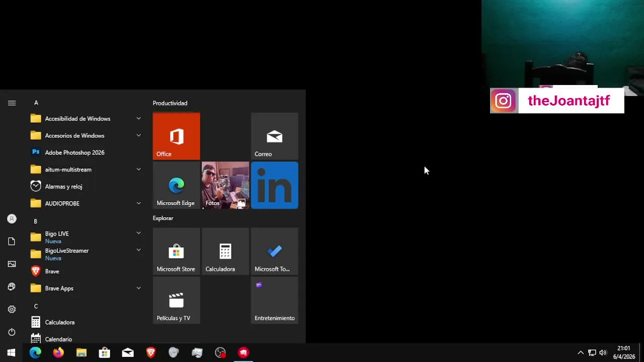Viewport: 644px width, 362px height.
Task: Click the Windows Start button
Action: 12,352
